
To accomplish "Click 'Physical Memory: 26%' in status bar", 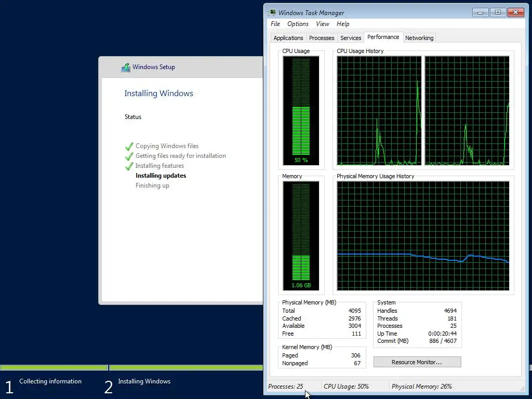I will click(x=422, y=387).
